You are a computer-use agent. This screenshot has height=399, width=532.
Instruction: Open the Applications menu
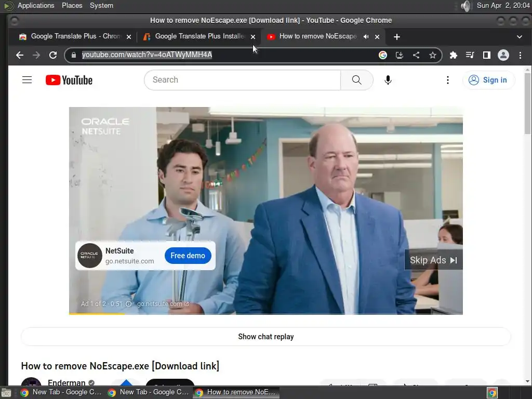[x=36, y=6]
